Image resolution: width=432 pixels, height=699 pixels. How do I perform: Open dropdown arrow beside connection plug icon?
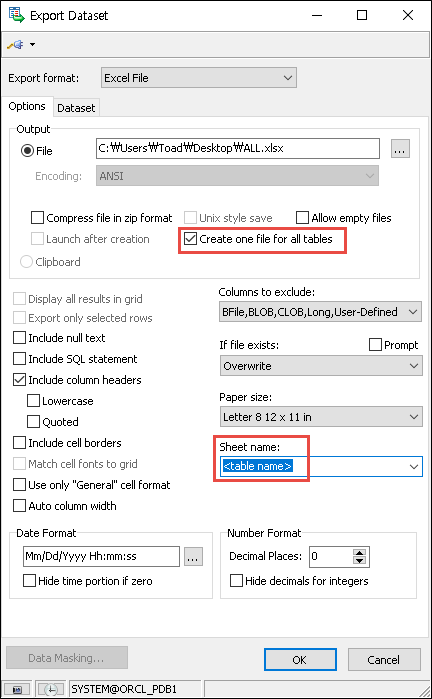[32, 45]
